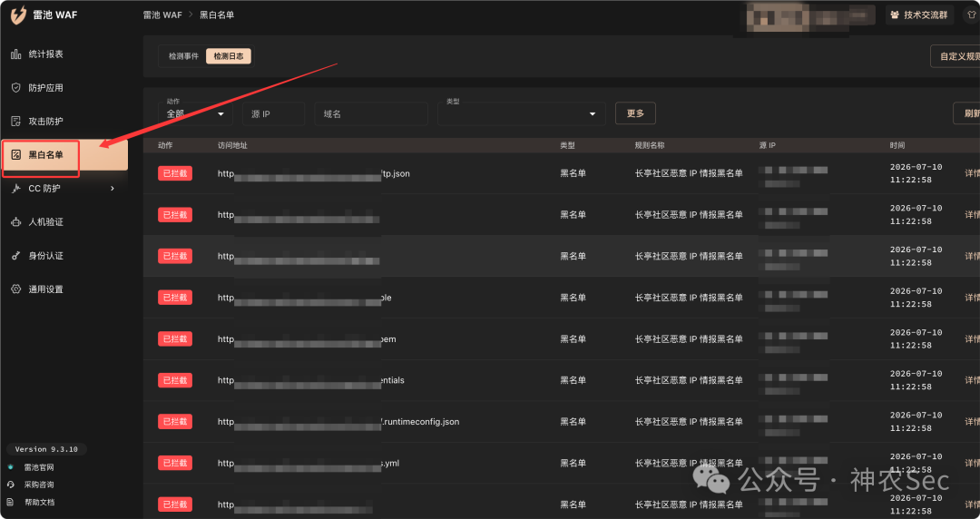The height and width of the screenshot is (519, 980).
Task: Click the 规则名称 column header
Action: click(x=650, y=145)
